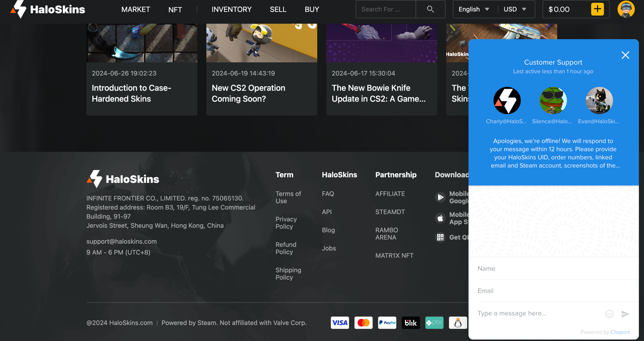
Task: Select Evan's cat support avatar
Action: (x=599, y=100)
